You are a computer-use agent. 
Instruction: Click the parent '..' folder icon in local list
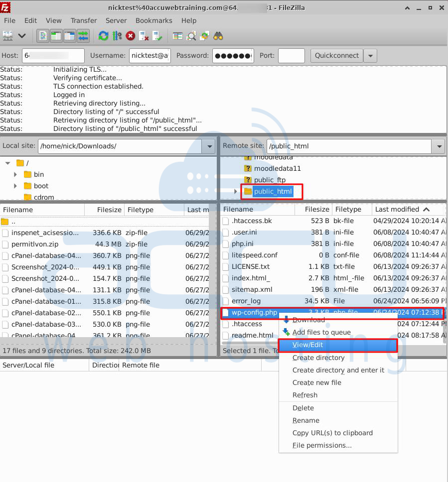tap(4, 221)
